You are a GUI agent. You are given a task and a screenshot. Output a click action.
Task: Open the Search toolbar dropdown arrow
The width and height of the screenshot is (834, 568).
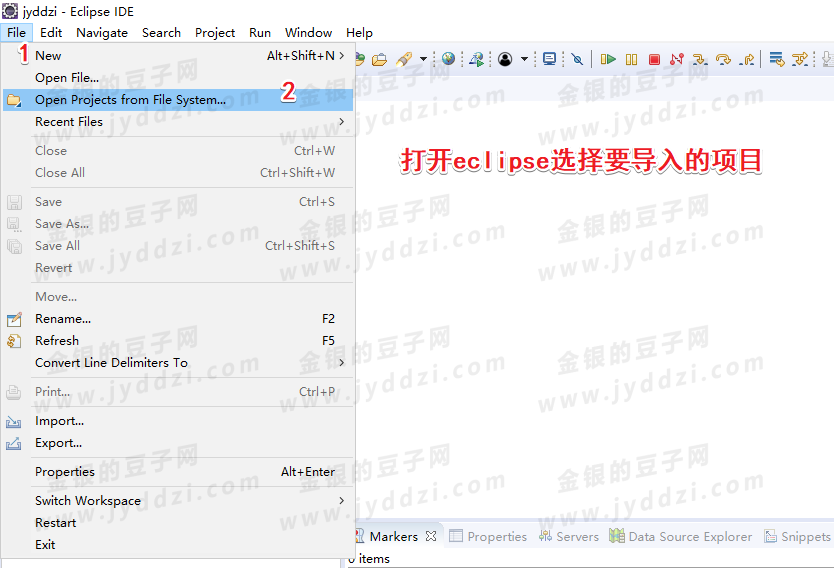[x=423, y=59]
